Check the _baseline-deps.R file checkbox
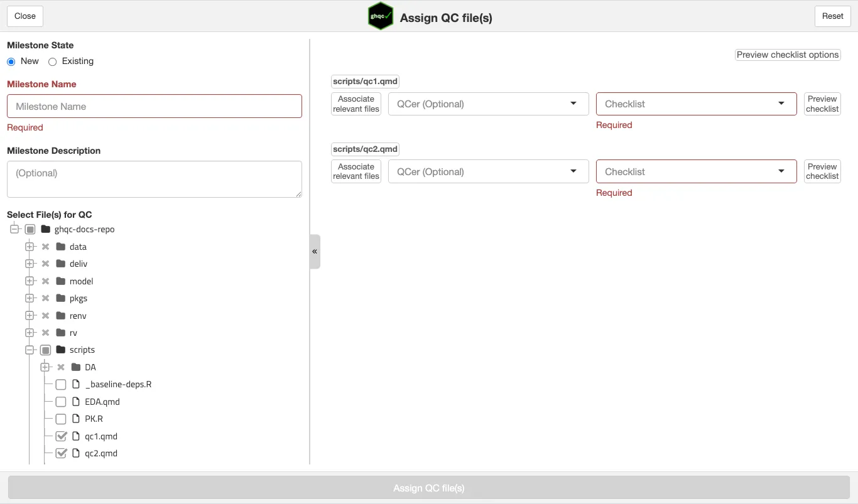 click(61, 384)
